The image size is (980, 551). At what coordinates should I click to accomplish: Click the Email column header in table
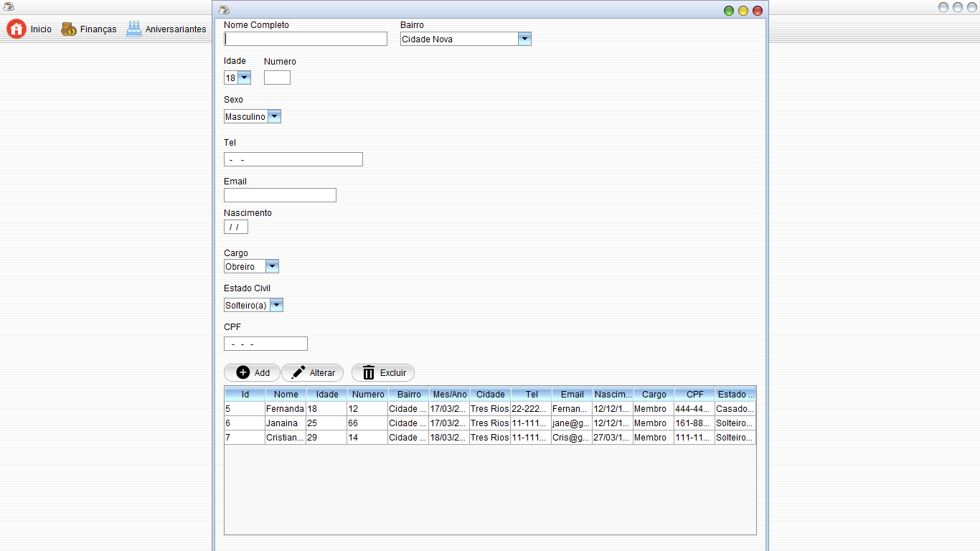tap(573, 394)
